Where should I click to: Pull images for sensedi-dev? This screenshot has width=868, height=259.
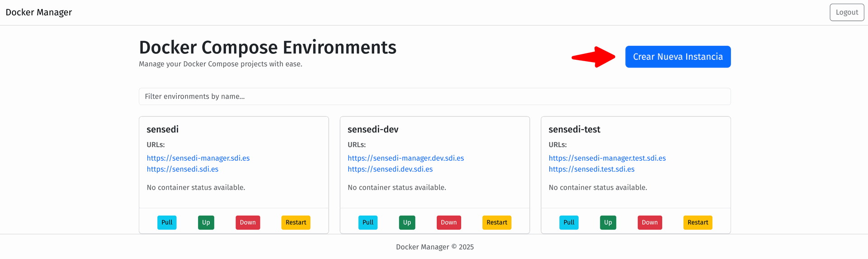[x=368, y=222]
